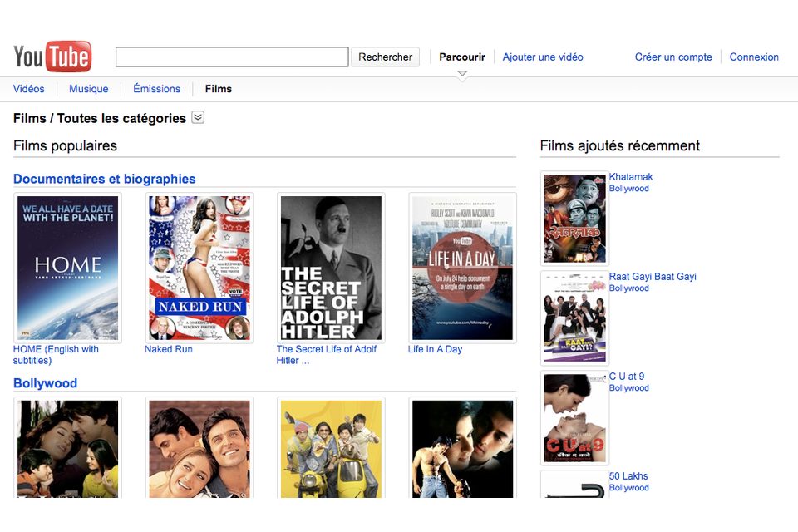The width and height of the screenshot is (798, 532).
Task: Open the Parcourir menu arrow
Action: click(462, 74)
